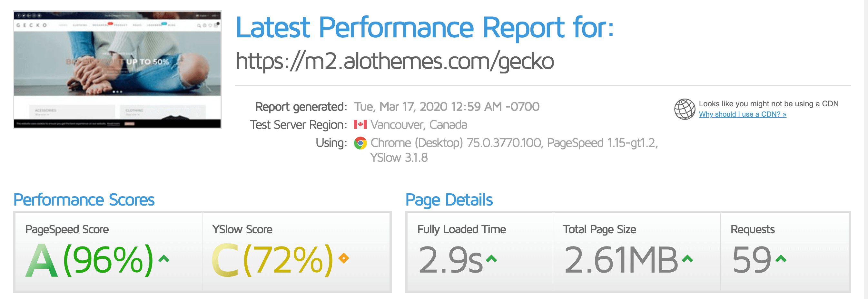Open the "Why should I use a CDN?" link

pos(742,114)
